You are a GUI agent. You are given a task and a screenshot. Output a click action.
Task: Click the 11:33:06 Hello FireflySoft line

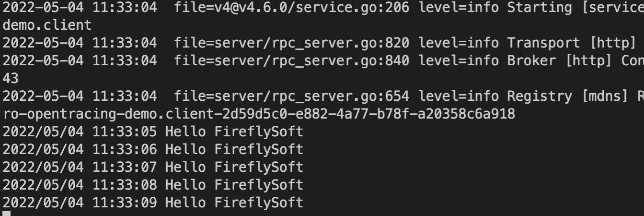click(x=153, y=150)
